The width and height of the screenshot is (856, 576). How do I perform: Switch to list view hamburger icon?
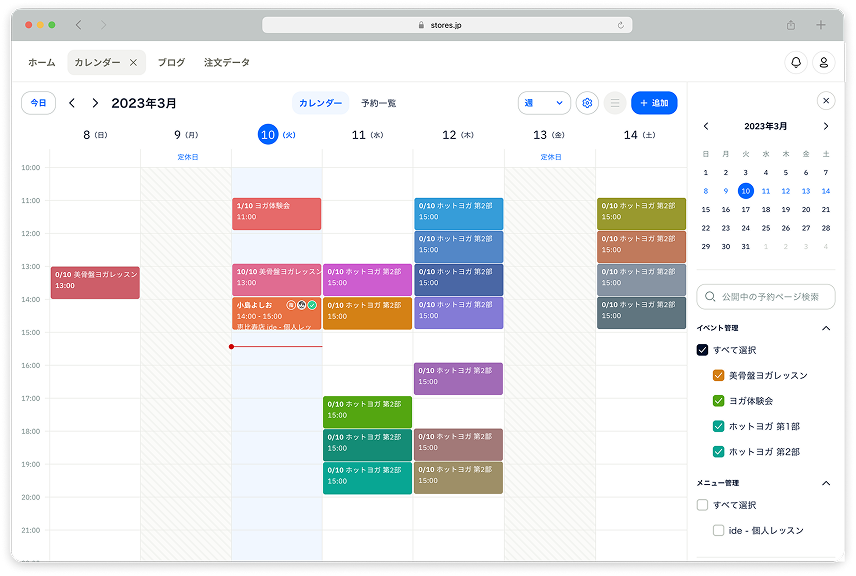point(615,103)
